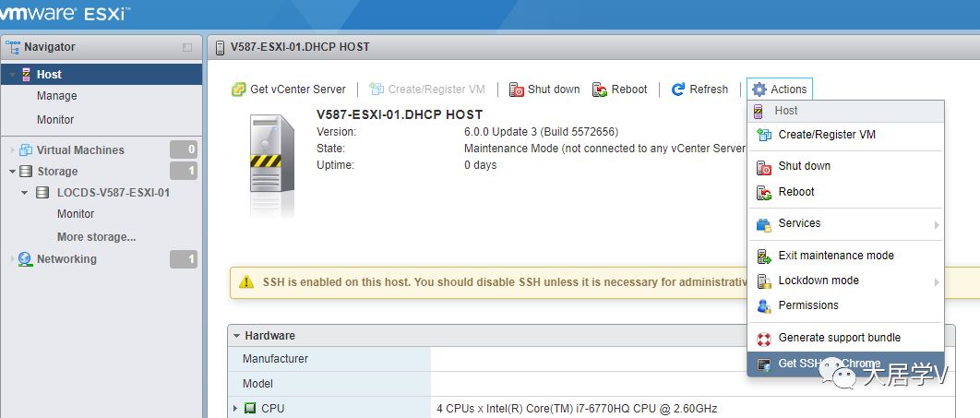Click the Exit maintenance mode icon
The width and height of the screenshot is (980, 418).
click(764, 257)
